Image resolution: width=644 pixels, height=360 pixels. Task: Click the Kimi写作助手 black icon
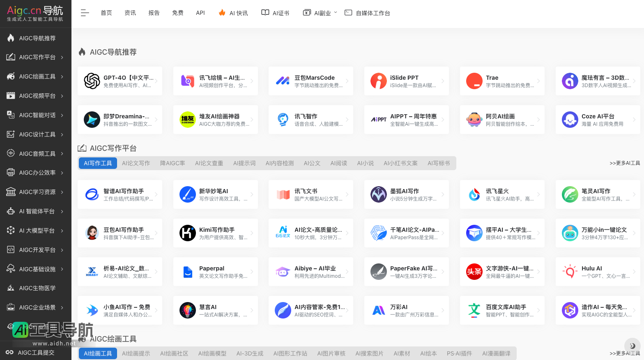pyautogui.click(x=188, y=233)
